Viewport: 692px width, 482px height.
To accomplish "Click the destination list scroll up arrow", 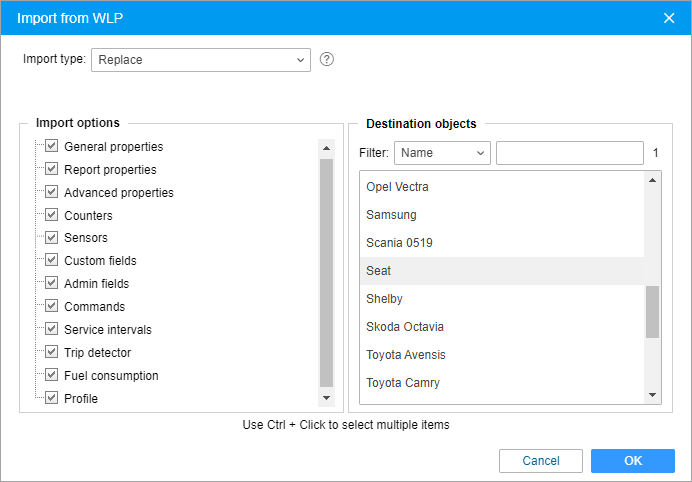I will 652,180.
